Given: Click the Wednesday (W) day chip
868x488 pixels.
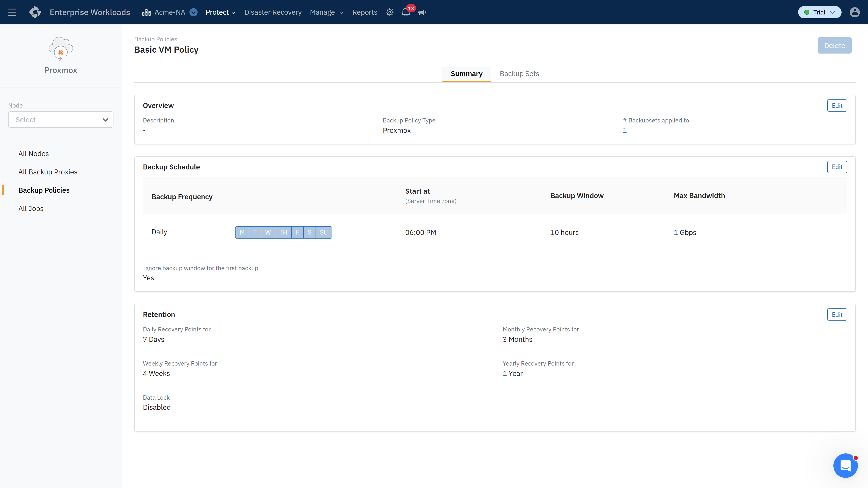Looking at the screenshot, I should click(x=268, y=232).
